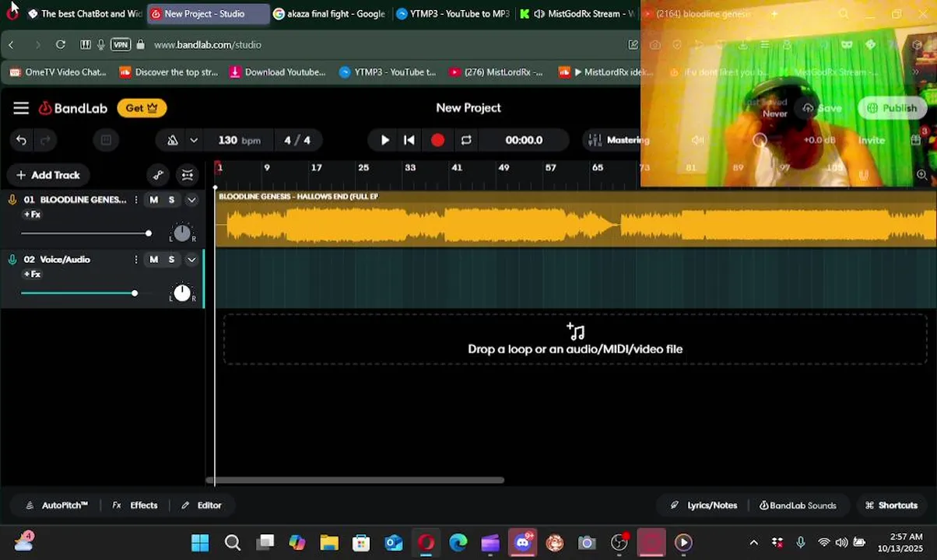Click the Get membership crown button
Image resolution: width=937 pixels, height=560 pixels.
click(142, 108)
